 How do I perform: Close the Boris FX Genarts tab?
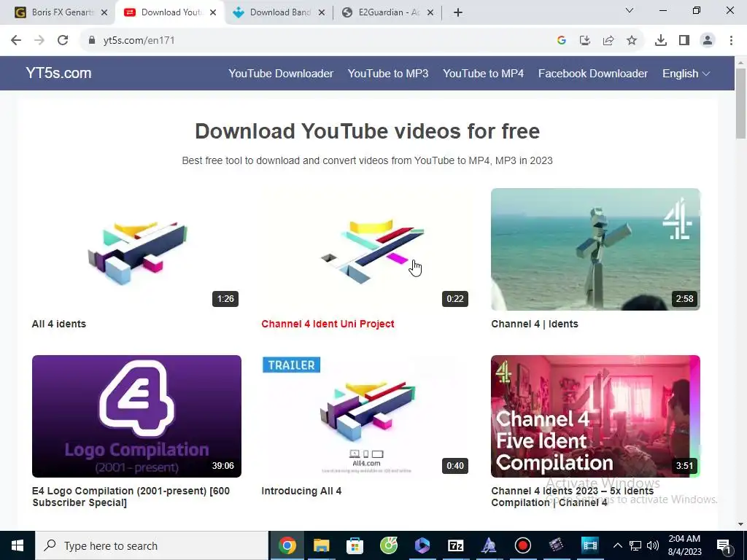click(x=104, y=13)
